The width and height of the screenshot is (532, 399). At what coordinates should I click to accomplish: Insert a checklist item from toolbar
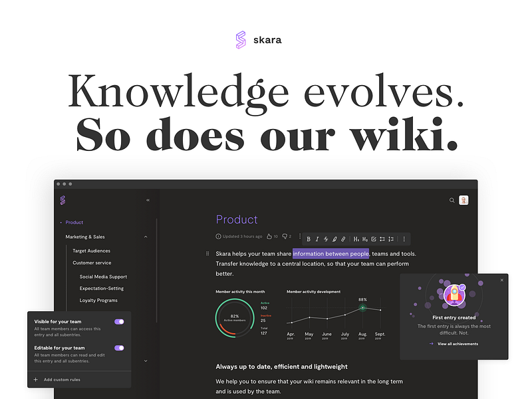pyautogui.click(x=374, y=239)
